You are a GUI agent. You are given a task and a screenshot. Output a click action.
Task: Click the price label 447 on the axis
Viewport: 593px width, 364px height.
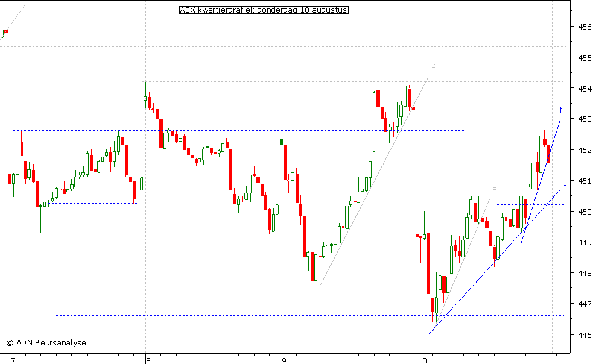point(585,304)
